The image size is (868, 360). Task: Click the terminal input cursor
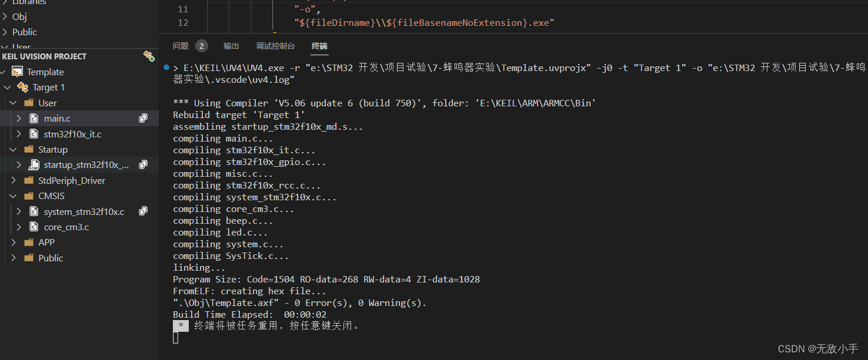(175, 338)
